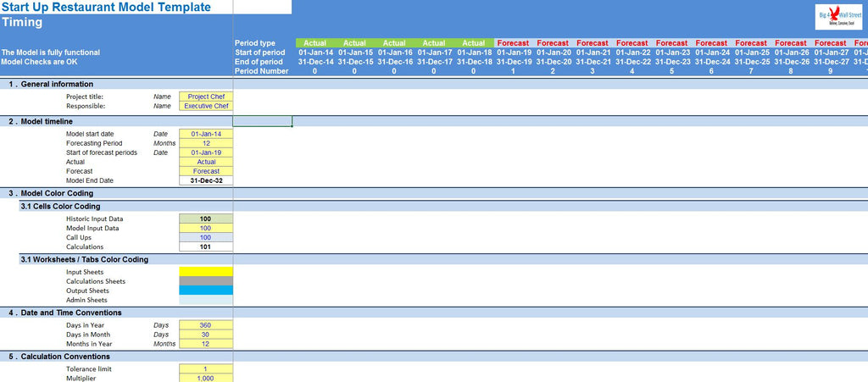Click the '3.1 Cells Color Coding' section header
868x382 pixels.
coord(59,206)
